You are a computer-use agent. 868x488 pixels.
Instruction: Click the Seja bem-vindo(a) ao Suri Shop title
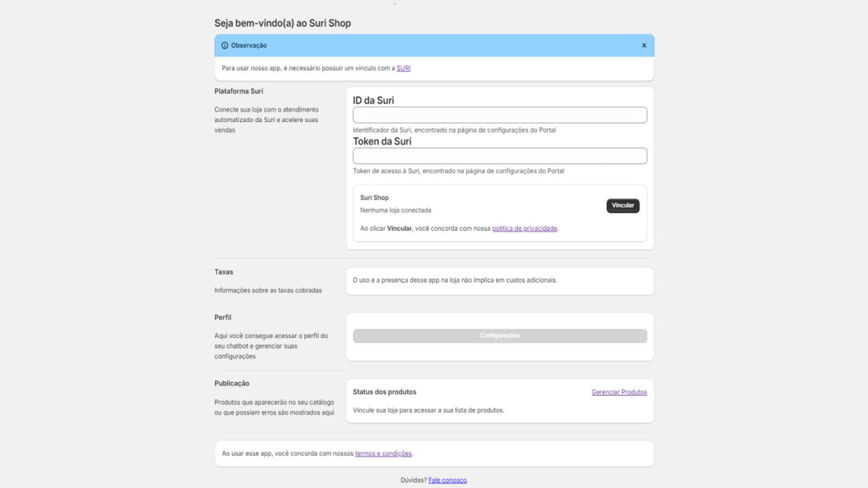coord(283,23)
